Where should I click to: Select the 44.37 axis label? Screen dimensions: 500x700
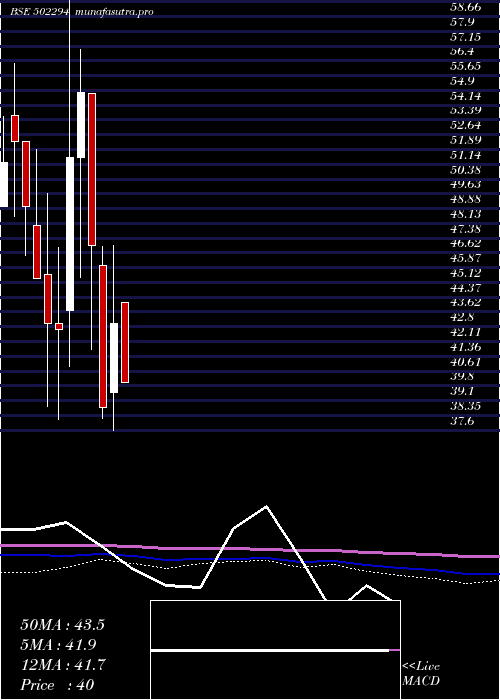click(465, 288)
